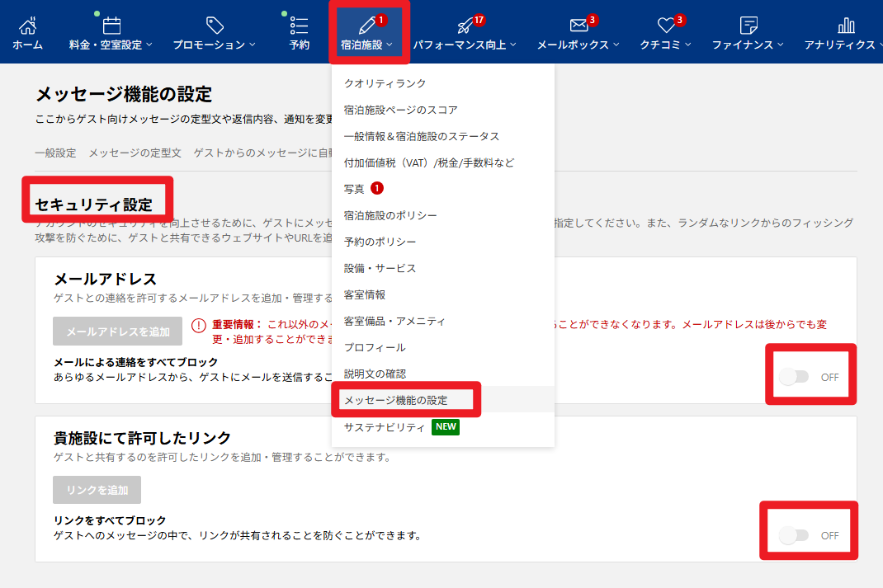The image size is (883, 588).
Task: Click the アナリティクス bar chart icon
Action: (846, 26)
